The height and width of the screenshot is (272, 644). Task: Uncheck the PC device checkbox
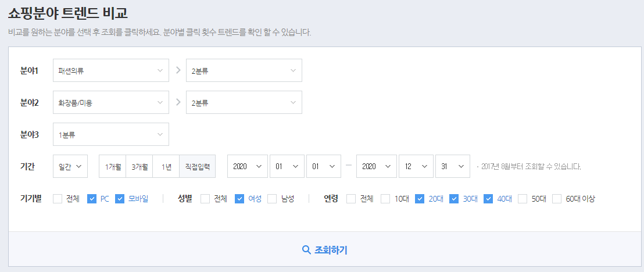pyautogui.click(x=92, y=199)
